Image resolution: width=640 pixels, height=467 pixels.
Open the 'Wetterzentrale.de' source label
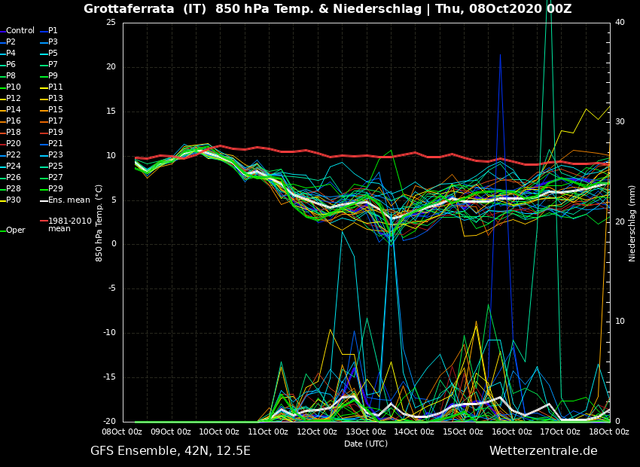pos(543,451)
